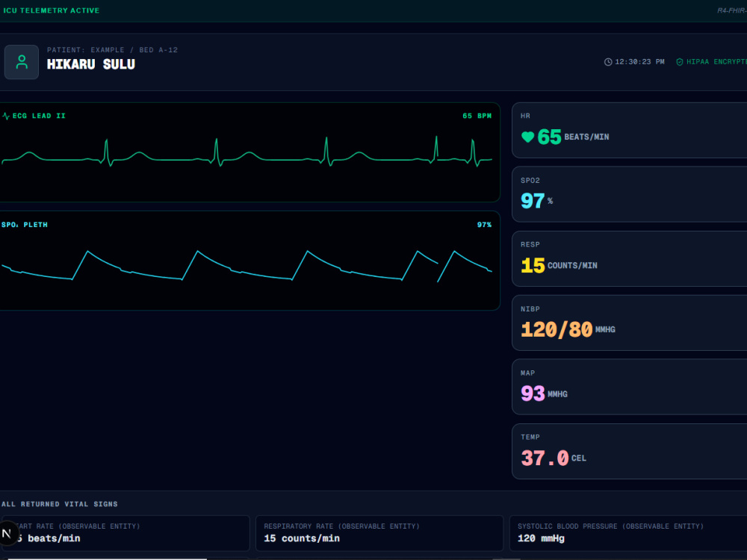The width and height of the screenshot is (747, 560).
Task: Click the HR value 65
Action: (x=549, y=137)
